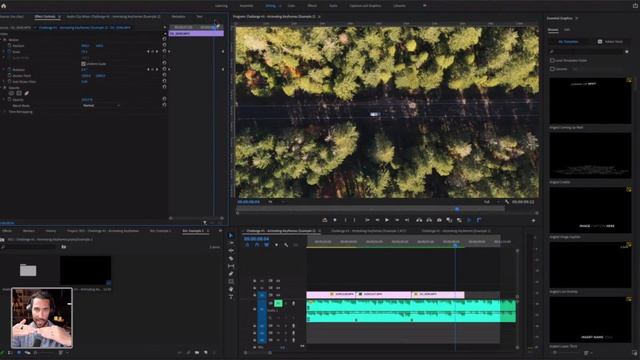Viewport: 640px width, 360px height.
Task: Show more workspaces with the overflow chevron
Action: (x=424, y=6)
